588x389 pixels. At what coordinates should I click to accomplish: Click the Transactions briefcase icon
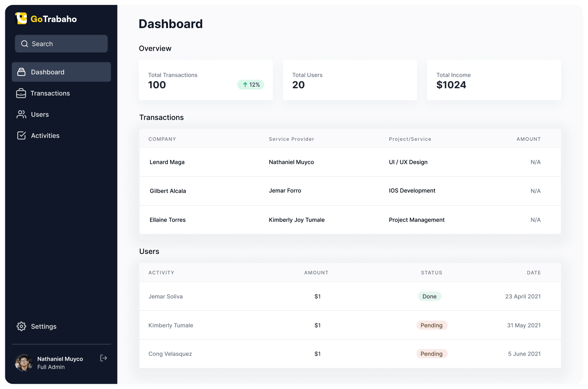click(x=21, y=93)
